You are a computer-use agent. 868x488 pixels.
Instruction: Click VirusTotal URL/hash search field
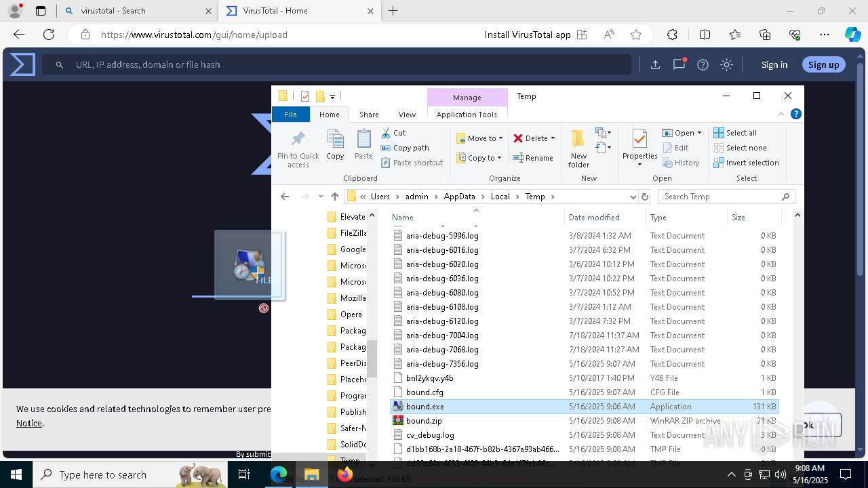coord(337,65)
